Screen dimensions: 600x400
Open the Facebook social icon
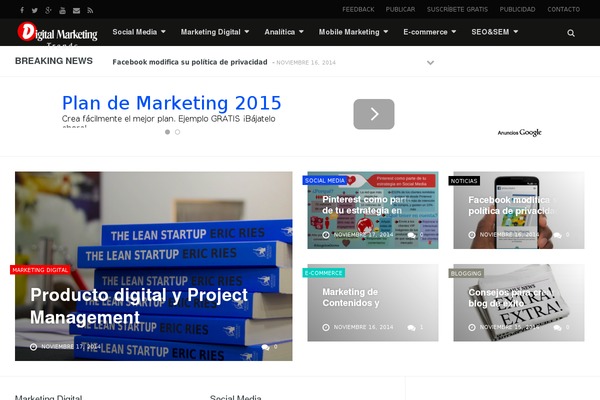pyautogui.click(x=22, y=10)
